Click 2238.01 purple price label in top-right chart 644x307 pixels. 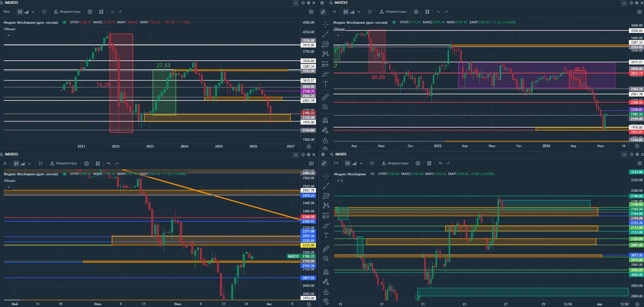(x=636, y=110)
